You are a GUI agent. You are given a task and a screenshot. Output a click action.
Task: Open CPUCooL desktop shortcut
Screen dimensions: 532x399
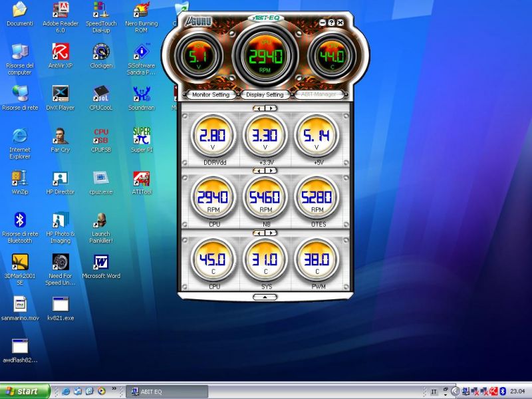pyautogui.click(x=101, y=98)
